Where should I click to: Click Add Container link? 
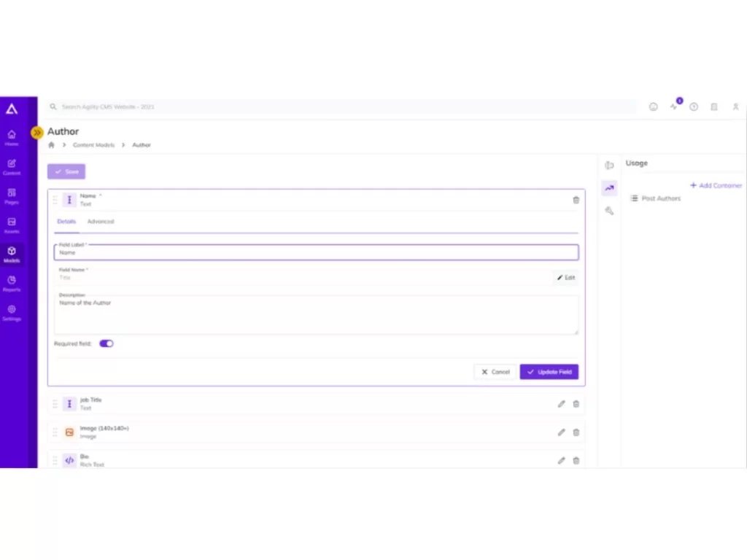coord(716,185)
